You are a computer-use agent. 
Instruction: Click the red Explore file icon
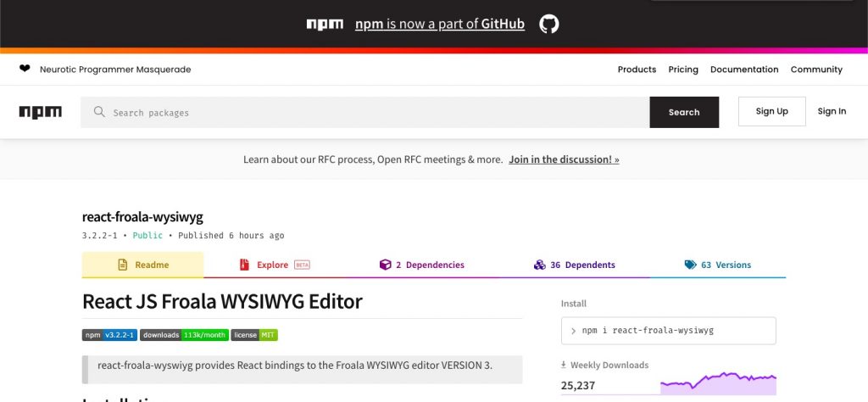tap(244, 265)
